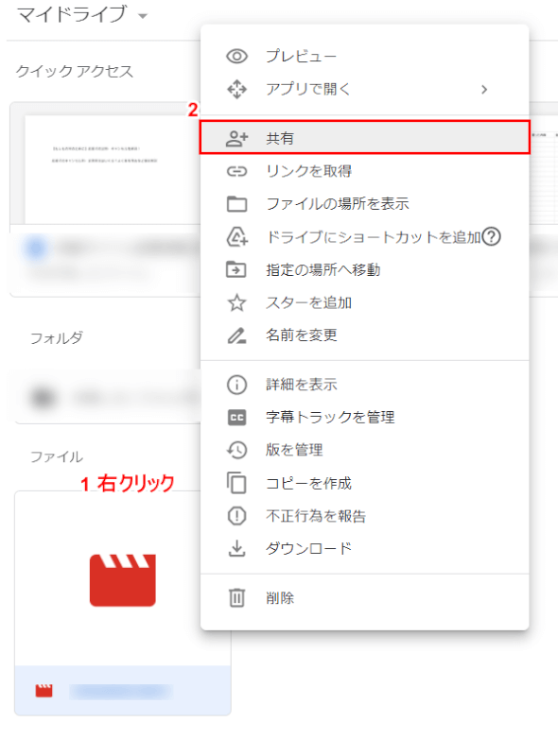Click the star outline icon
Image resolution: width=558 pixels, height=756 pixels.
(236, 302)
